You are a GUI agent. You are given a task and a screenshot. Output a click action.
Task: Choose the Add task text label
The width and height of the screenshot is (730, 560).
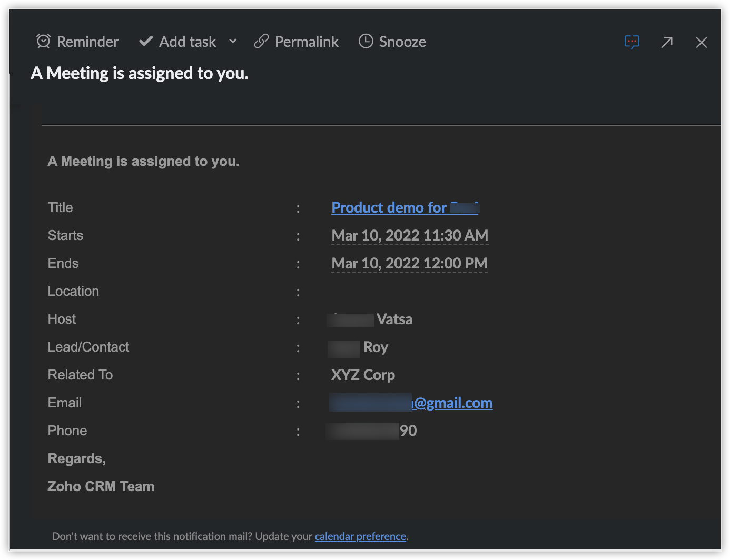tap(188, 42)
